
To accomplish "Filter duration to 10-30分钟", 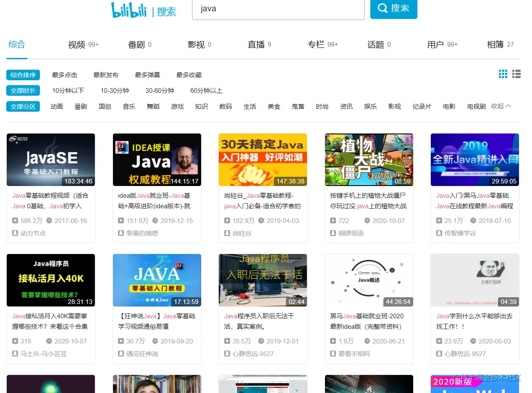I will pos(115,91).
